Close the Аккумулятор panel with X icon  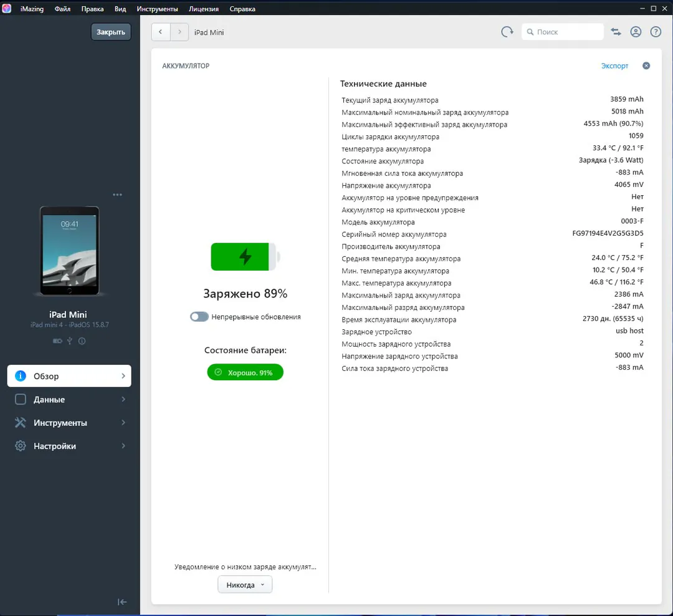646,65
